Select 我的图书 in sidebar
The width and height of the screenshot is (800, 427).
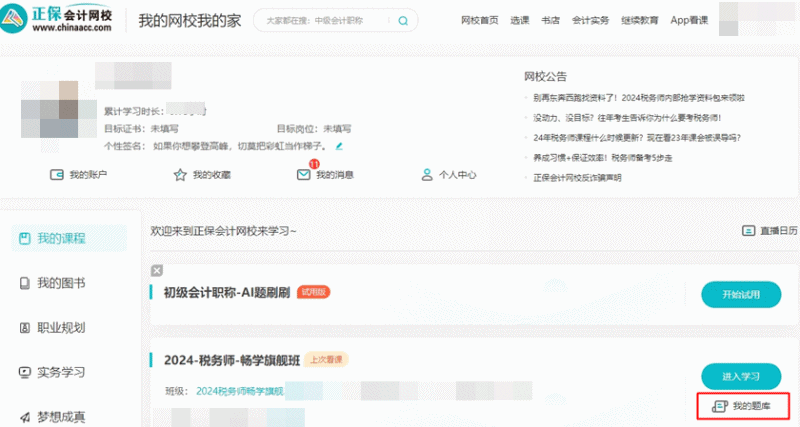point(61,283)
